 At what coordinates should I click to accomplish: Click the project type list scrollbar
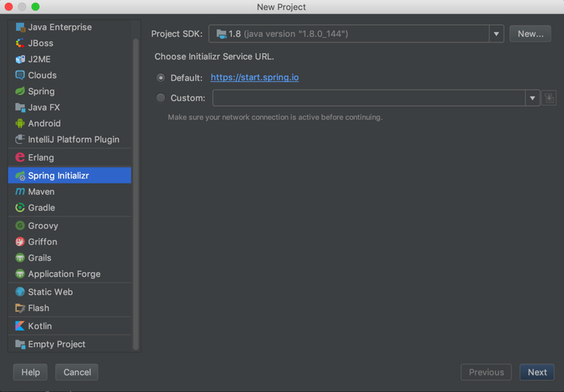[x=135, y=194]
